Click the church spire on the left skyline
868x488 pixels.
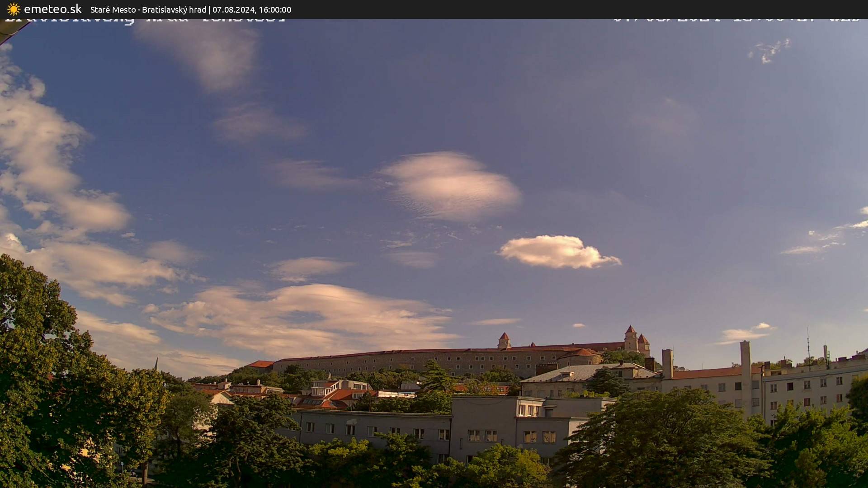156,361
